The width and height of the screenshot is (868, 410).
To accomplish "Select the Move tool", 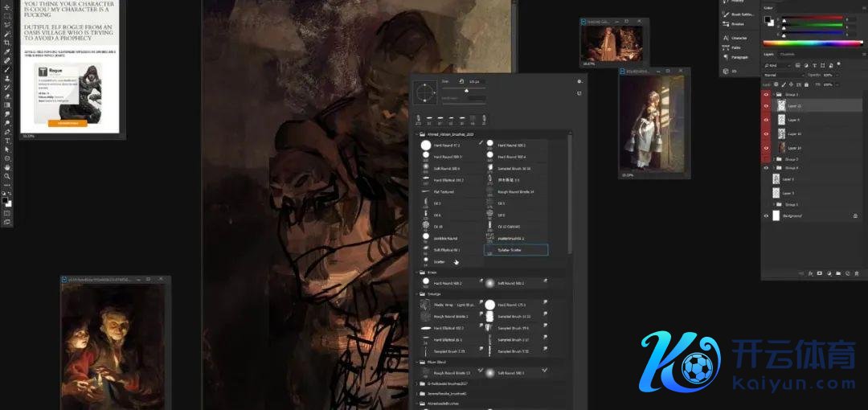I will point(7,7).
